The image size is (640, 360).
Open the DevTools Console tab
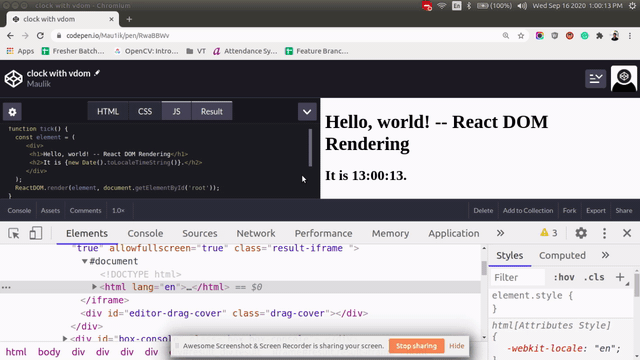coord(145,233)
